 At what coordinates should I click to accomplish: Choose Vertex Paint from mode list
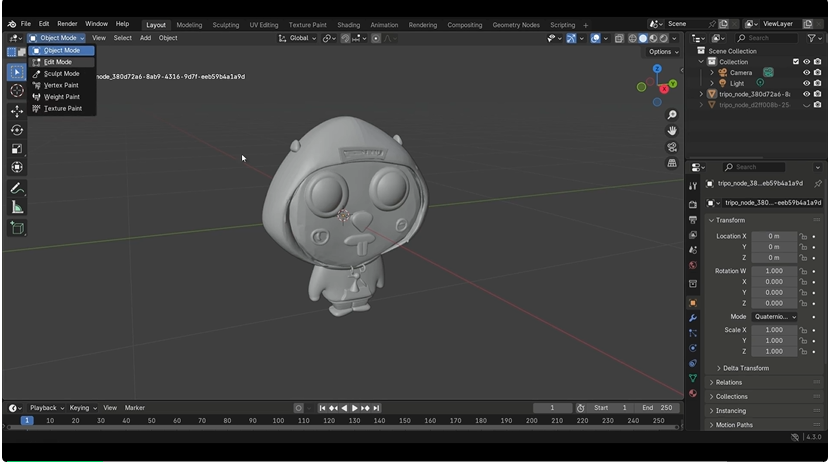pos(61,85)
